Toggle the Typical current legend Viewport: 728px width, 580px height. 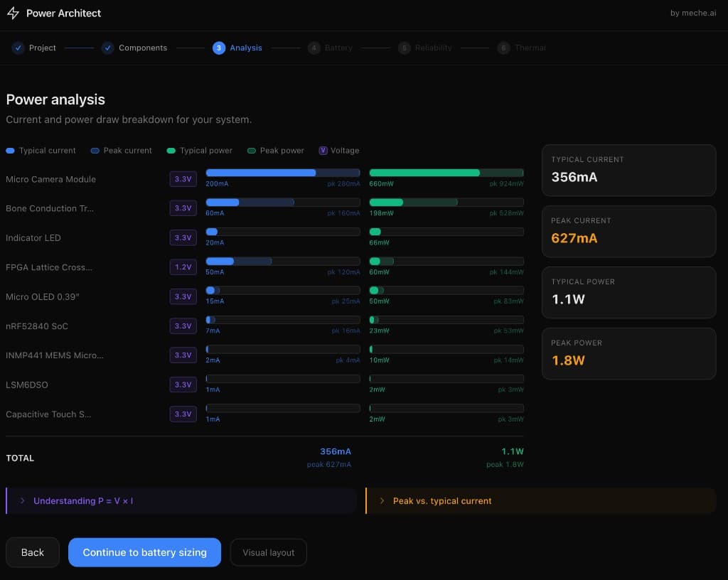pyautogui.click(x=10, y=150)
